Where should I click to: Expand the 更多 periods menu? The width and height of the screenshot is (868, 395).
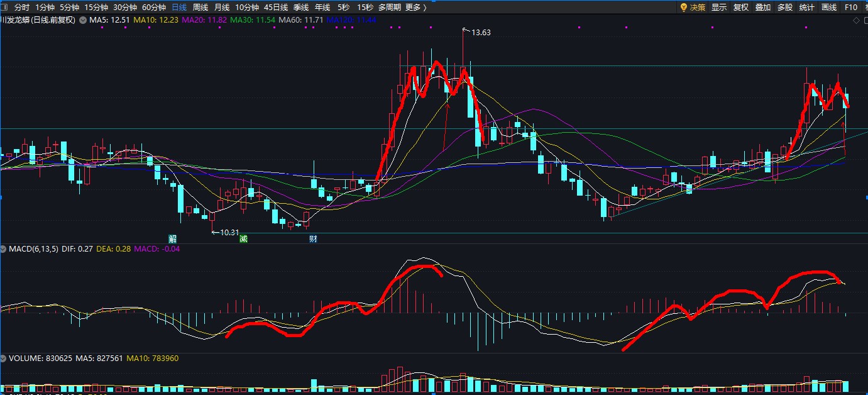point(415,8)
